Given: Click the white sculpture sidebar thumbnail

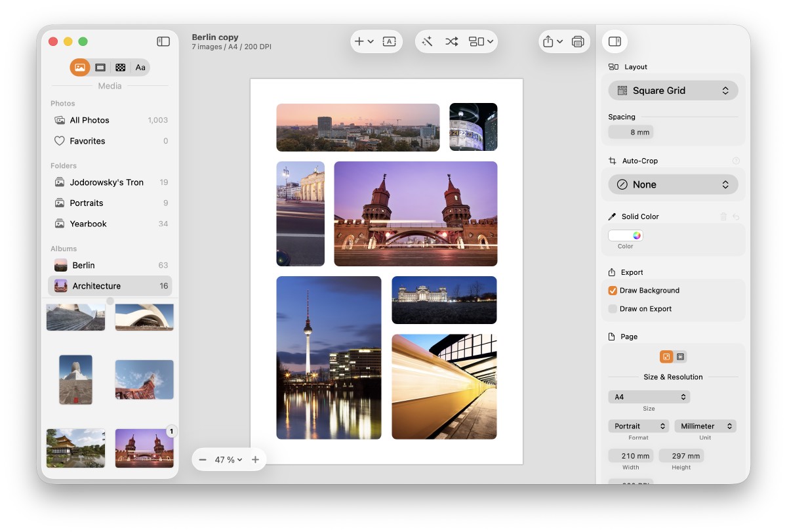Looking at the screenshot, I should (x=76, y=380).
